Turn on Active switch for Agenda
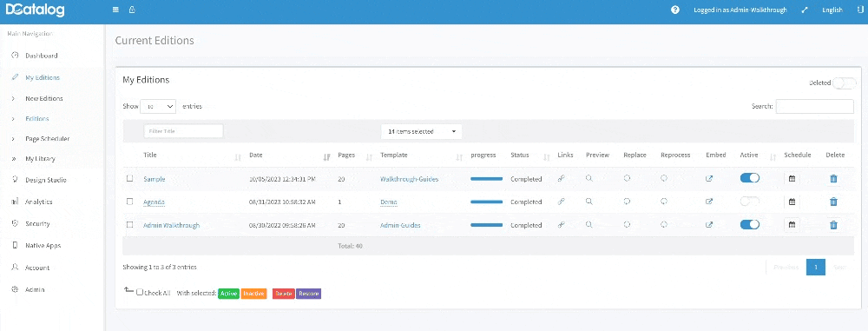The image size is (868, 331). click(x=750, y=202)
